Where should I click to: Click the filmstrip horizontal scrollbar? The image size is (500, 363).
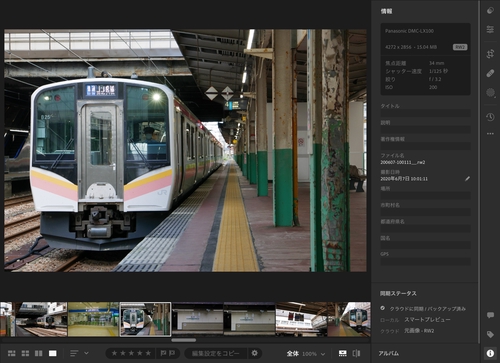coord(184,340)
